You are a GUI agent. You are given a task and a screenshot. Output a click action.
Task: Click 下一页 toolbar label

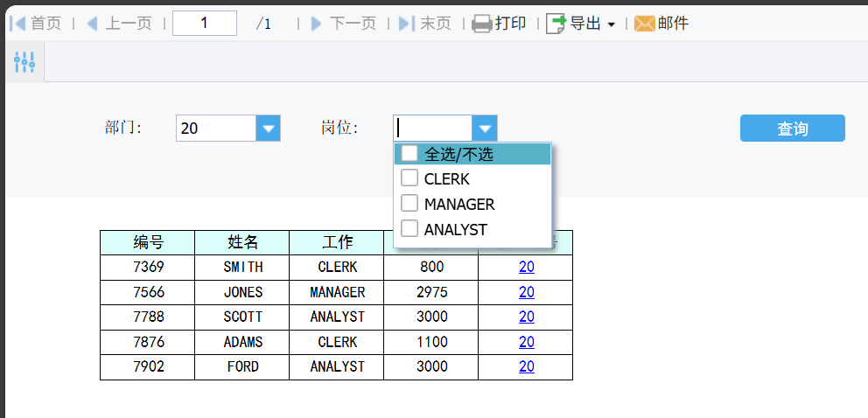tap(353, 24)
